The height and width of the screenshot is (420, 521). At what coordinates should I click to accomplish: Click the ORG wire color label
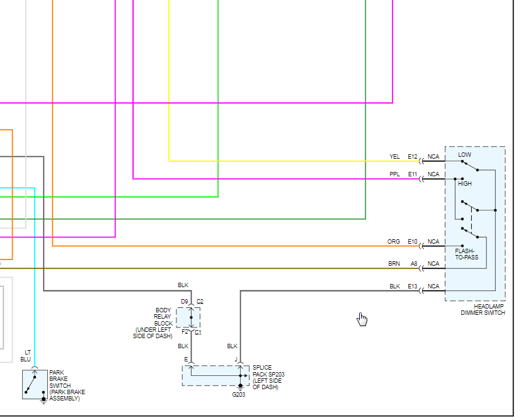(x=394, y=242)
